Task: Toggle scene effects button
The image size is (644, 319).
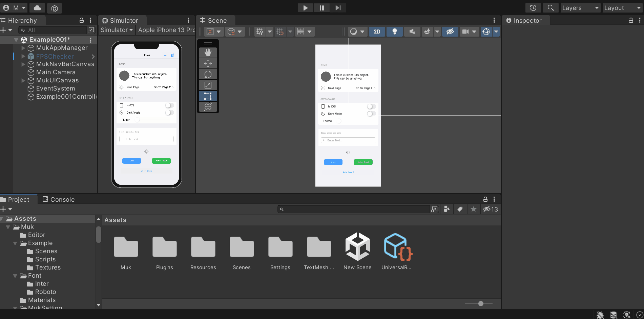Action: pyautogui.click(x=427, y=32)
